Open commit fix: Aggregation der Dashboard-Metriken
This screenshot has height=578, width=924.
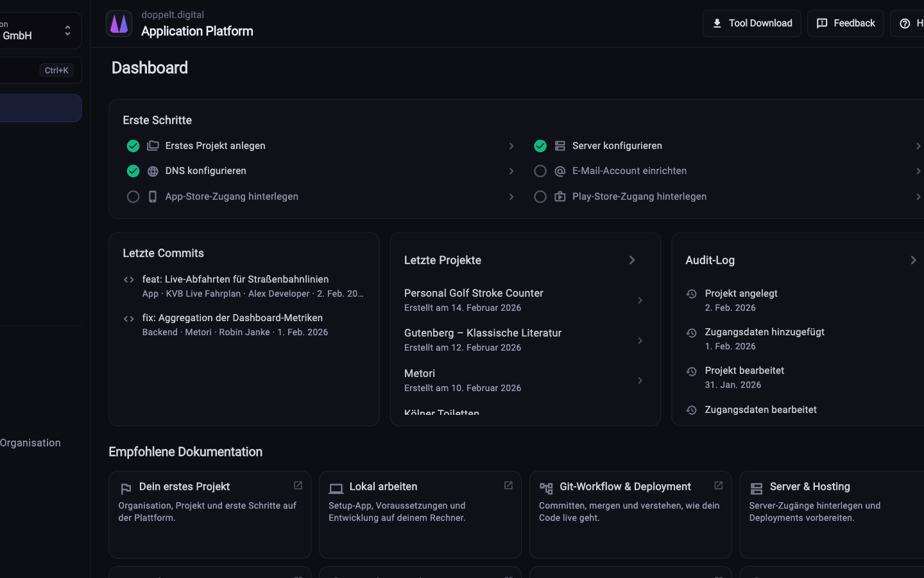(244, 324)
